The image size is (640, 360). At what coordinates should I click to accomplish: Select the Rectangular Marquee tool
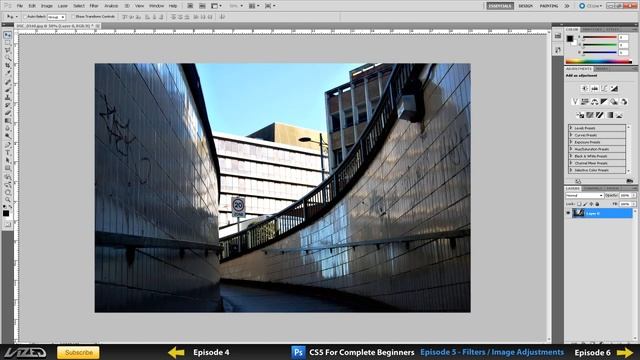(8, 42)
